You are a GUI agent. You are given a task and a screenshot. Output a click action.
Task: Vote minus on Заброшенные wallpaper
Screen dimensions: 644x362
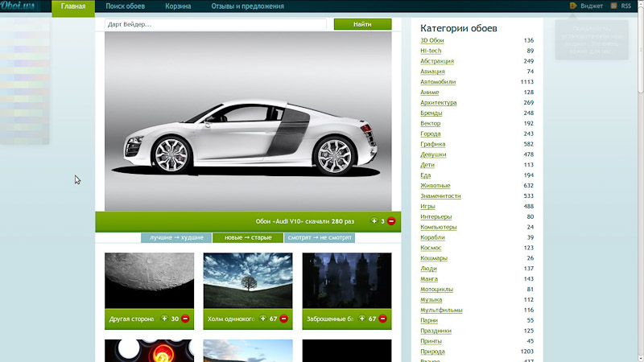tap(383, 319)
